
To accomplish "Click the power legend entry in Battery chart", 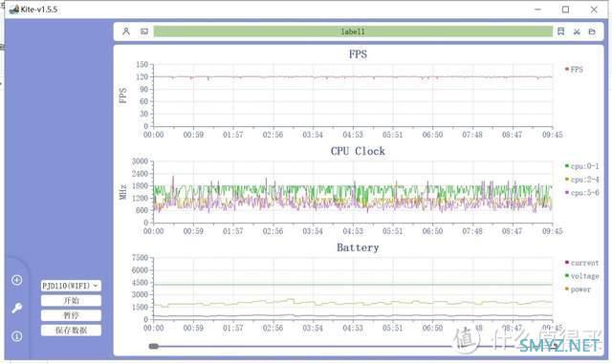I will coord(578,289).
